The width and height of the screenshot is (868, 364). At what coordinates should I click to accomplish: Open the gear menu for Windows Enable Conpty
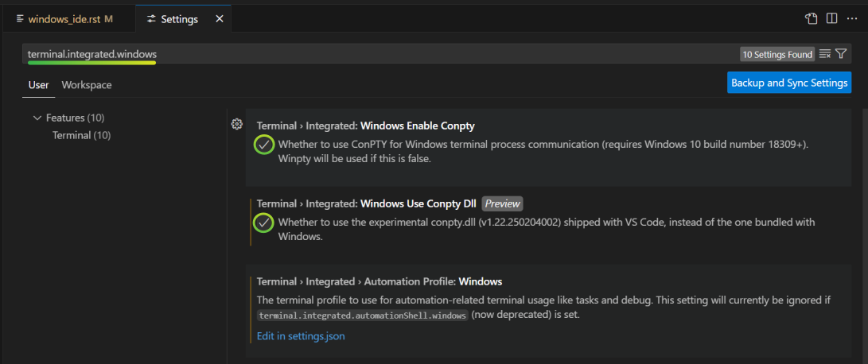[236, 124]
